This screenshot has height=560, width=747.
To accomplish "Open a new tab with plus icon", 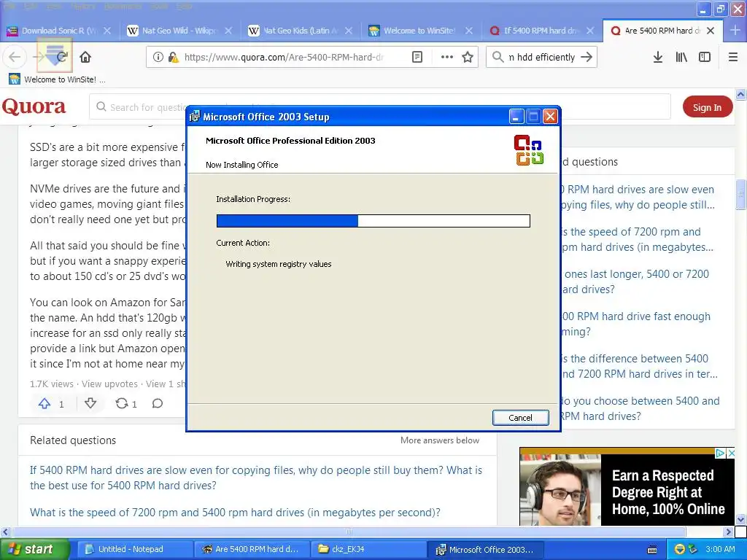I will pyautogui.click(x=735, y=31).
